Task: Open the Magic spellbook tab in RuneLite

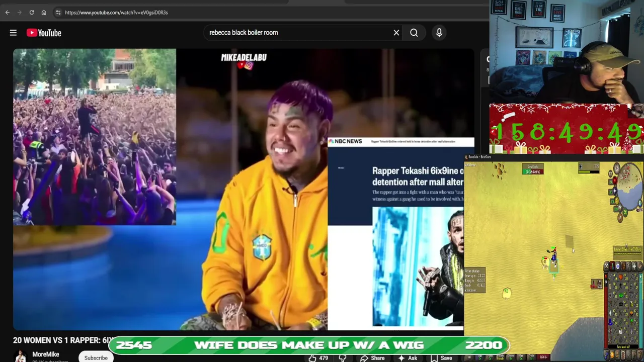Action: [x=640, y=266]
